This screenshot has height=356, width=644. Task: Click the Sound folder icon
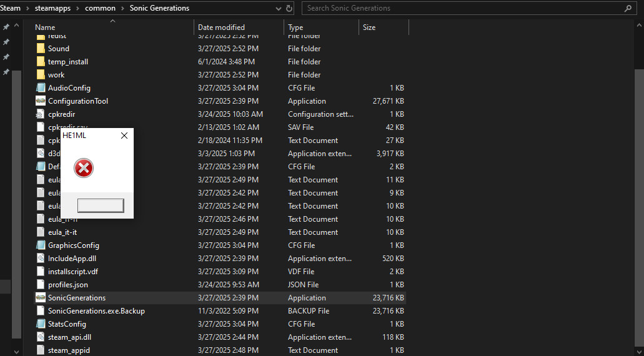coord(41,49)
